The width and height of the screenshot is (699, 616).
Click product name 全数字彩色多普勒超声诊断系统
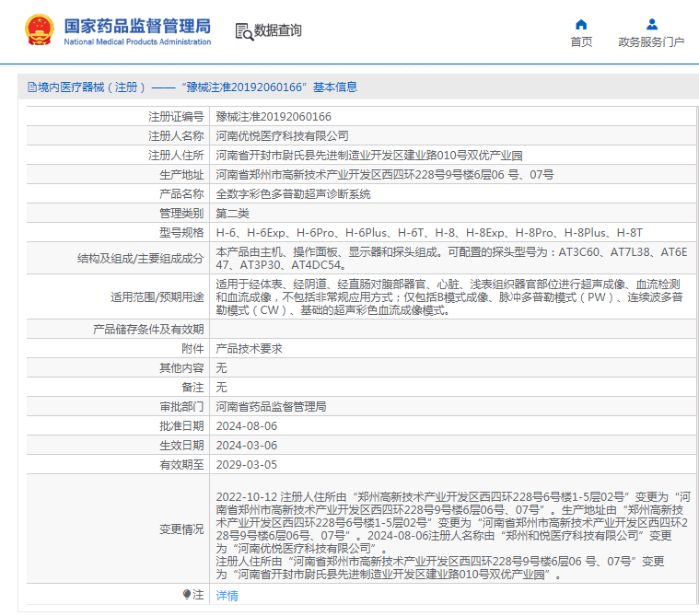pyautogui.click(x=294, y=194)
